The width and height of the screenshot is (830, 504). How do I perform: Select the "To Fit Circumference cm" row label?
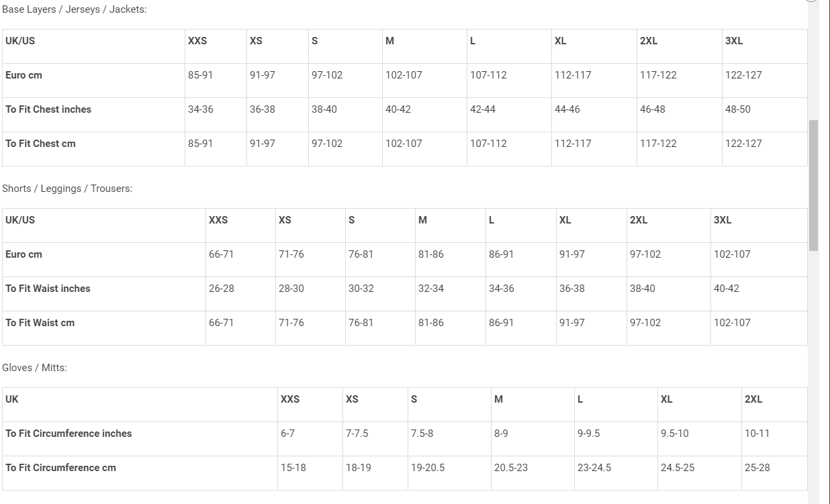pos(61,468)
